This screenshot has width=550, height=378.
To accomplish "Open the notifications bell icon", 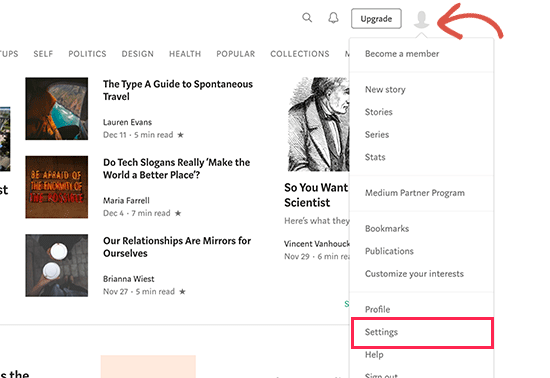I will [333, 18].
